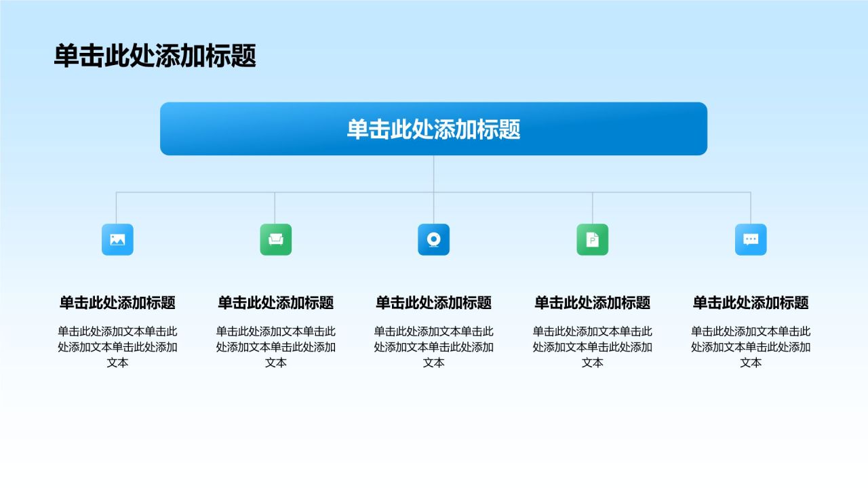This screenshot has width=868, height=488.
Task: Click the green P document icon
Action: pyautogui.click(x=593, y=239)
